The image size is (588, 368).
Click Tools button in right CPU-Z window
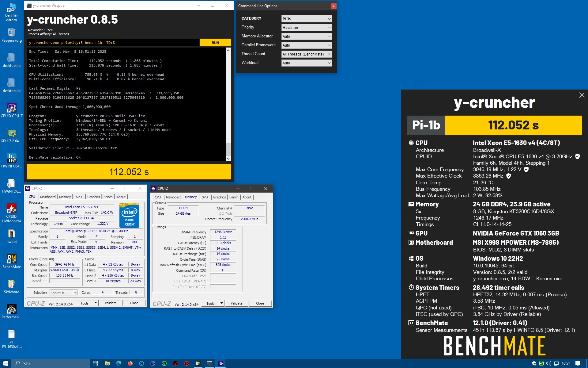[210, 303]
